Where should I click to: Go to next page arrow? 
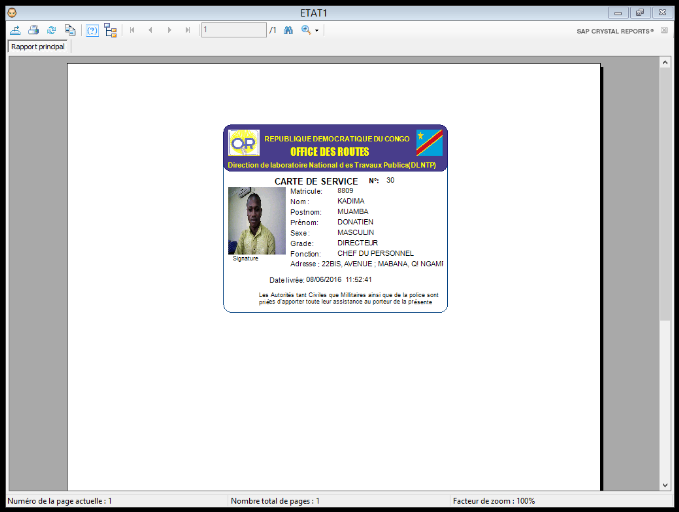tap(169, 30)
